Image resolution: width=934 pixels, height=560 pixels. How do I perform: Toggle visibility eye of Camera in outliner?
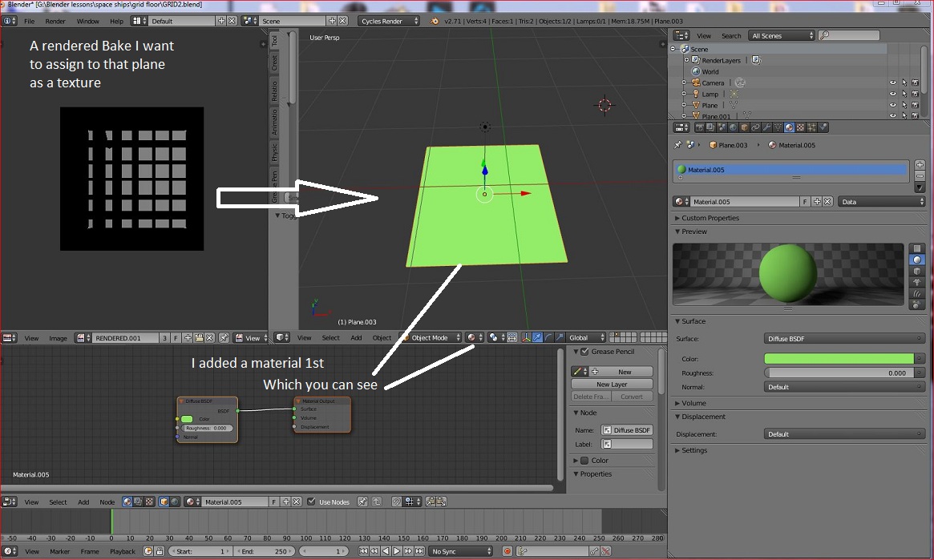click(893, 83)
